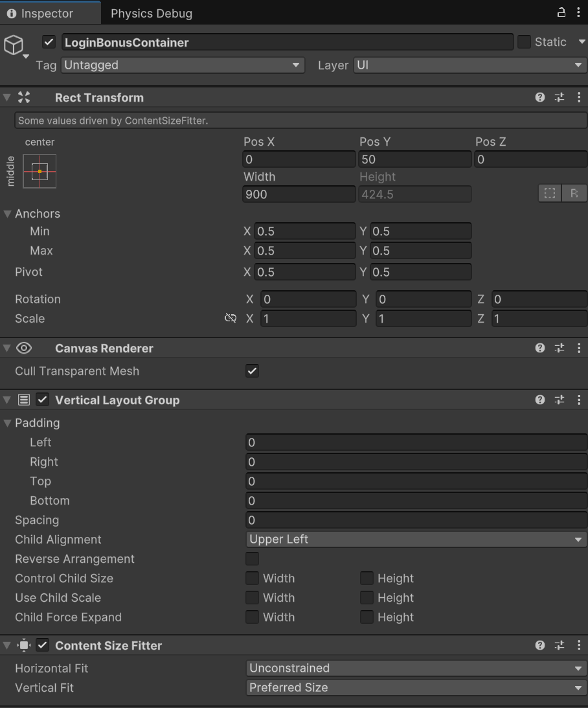
Task: Click the Pos Y input field
Action: (414, 159)
